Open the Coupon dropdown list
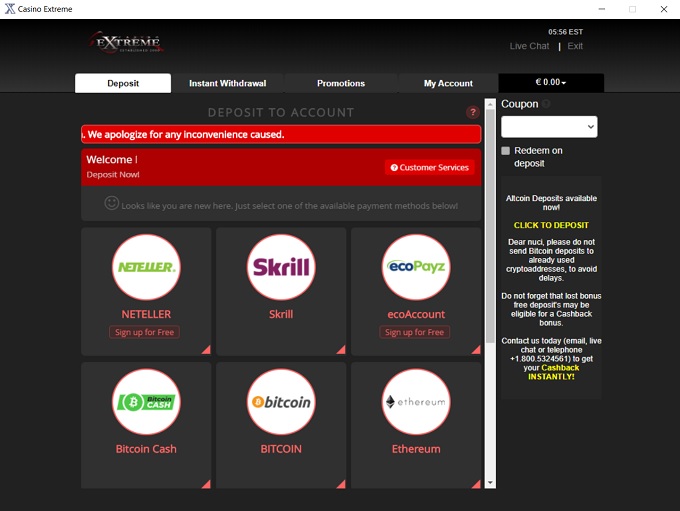The image size is (680, 511). click(549, 127)
